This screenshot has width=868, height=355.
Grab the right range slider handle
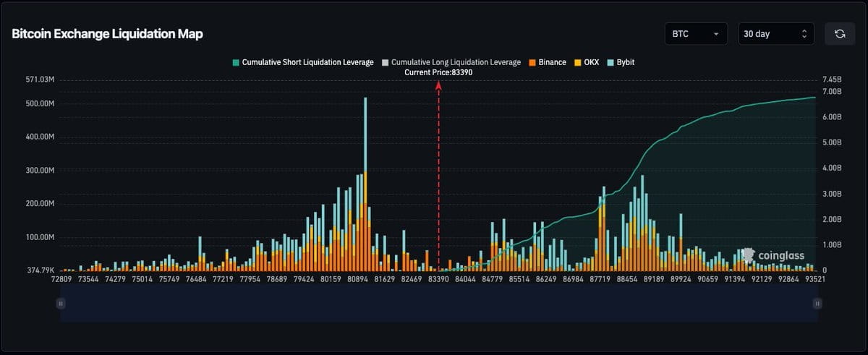817,304
